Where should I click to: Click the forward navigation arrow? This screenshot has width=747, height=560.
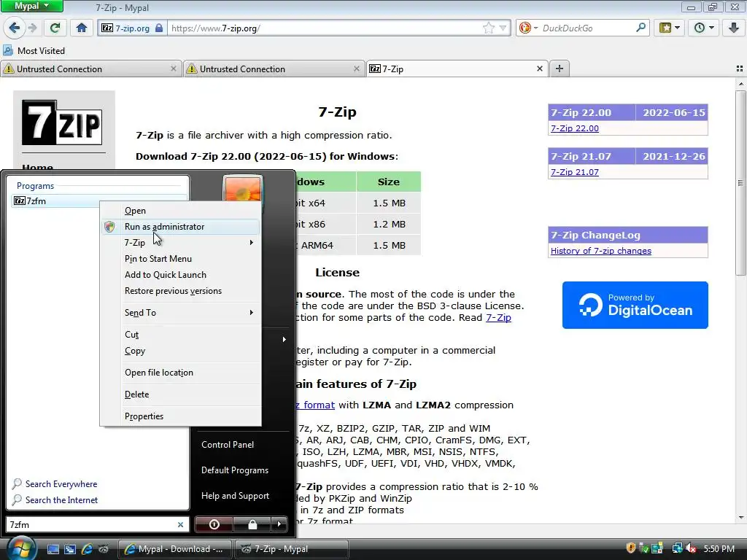tap(32, 28)
